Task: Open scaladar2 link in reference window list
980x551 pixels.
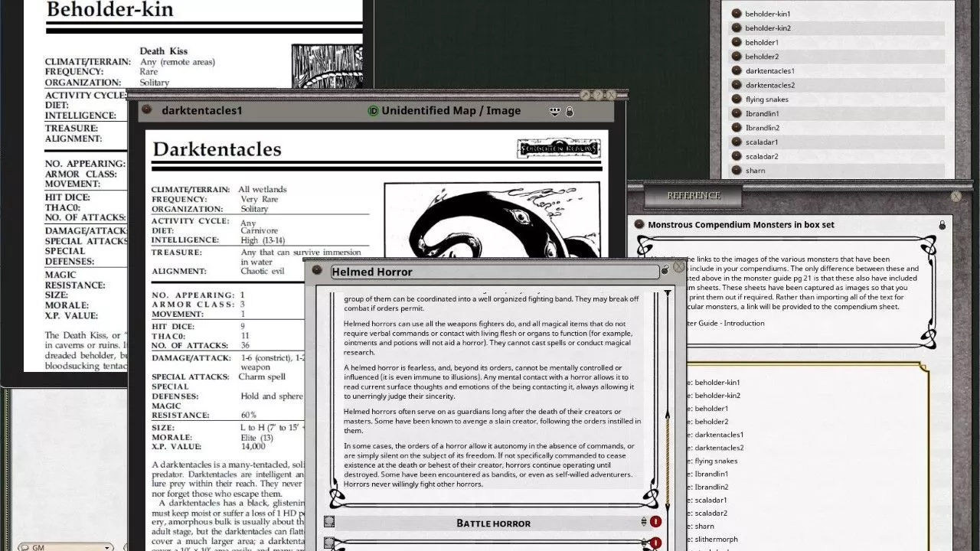Action: (x=710, y=513)
